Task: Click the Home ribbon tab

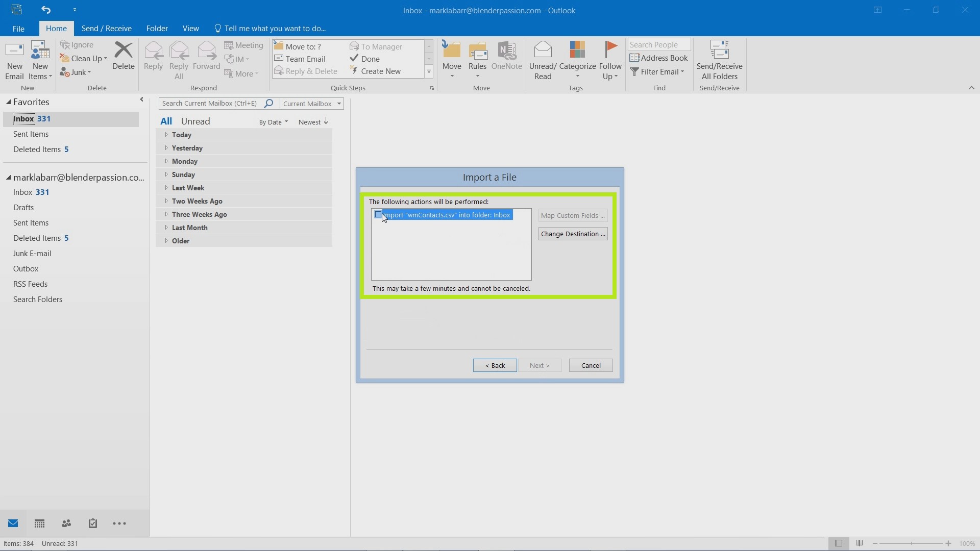Action: [x=57, y=28]
